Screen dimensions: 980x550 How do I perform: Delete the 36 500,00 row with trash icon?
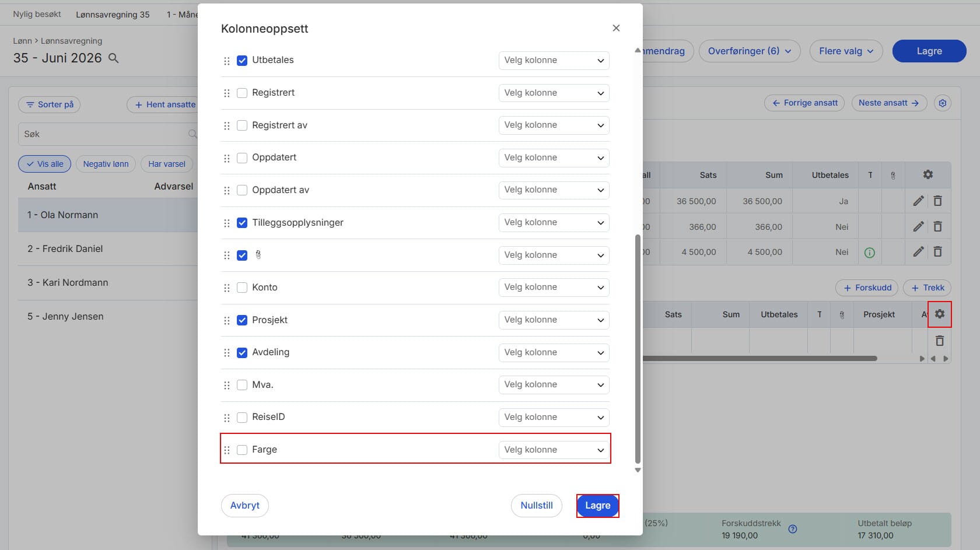click(938, 201)
